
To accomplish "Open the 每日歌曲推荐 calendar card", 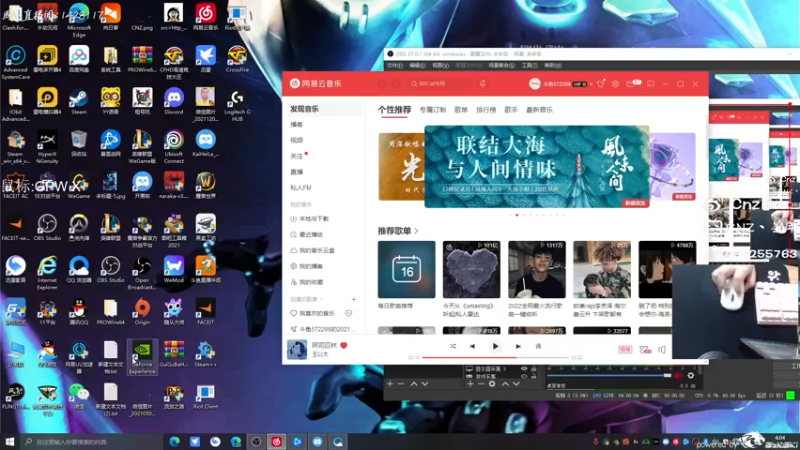I will tap(407, 269).
